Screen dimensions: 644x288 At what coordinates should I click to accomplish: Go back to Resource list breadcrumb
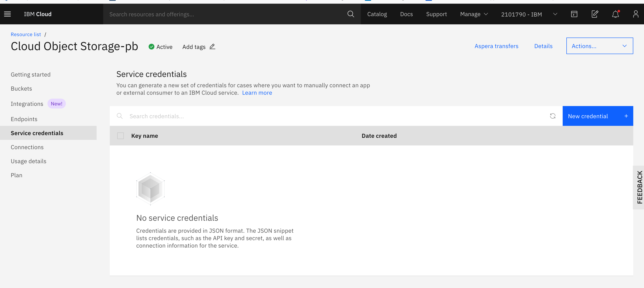[26, 34]
